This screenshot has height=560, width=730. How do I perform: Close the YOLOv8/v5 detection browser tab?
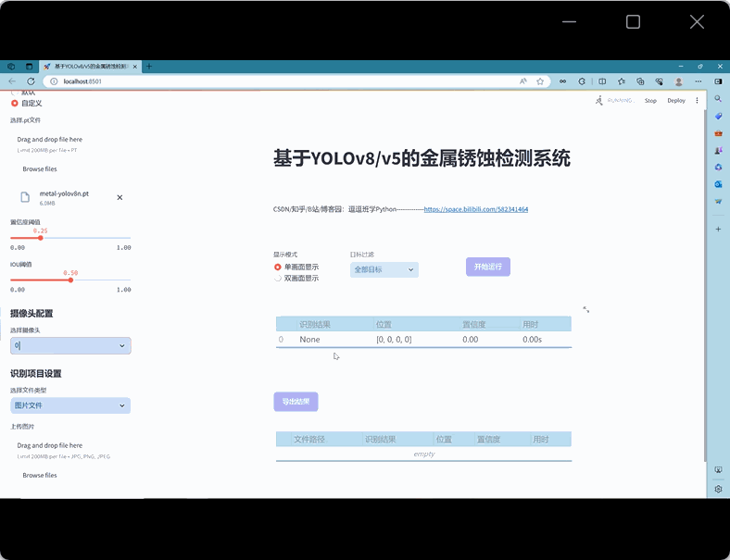[135, 67]
